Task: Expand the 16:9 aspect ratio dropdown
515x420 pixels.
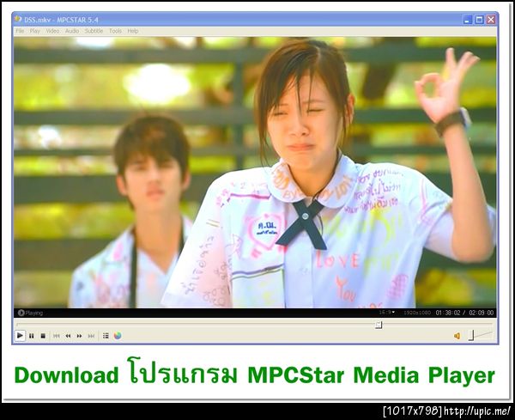Action: point(387,312)
